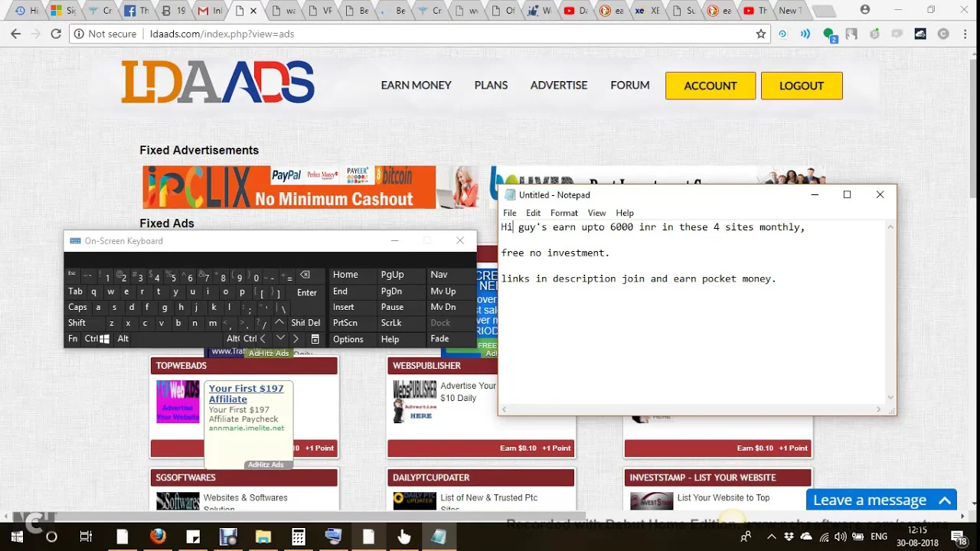Switch to the Facebook browser tab
The height and width of the screenshot is (551, 980).
click(136, 11)
